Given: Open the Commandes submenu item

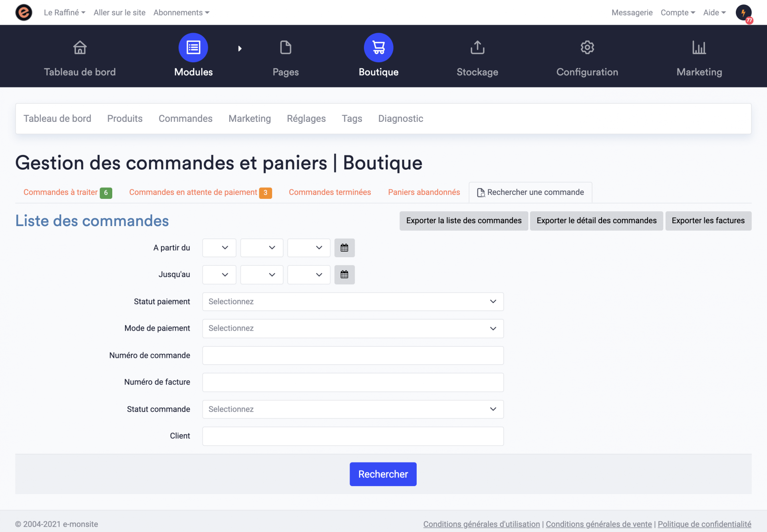Looking at the screenshot, I should click(185, 119).
